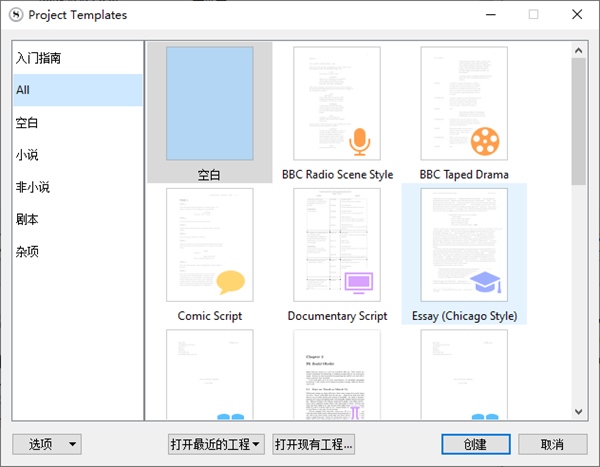Click the vertical scrollbar thumb
The height and width of the screenshot is (467, 600).
tap(579, 121)
